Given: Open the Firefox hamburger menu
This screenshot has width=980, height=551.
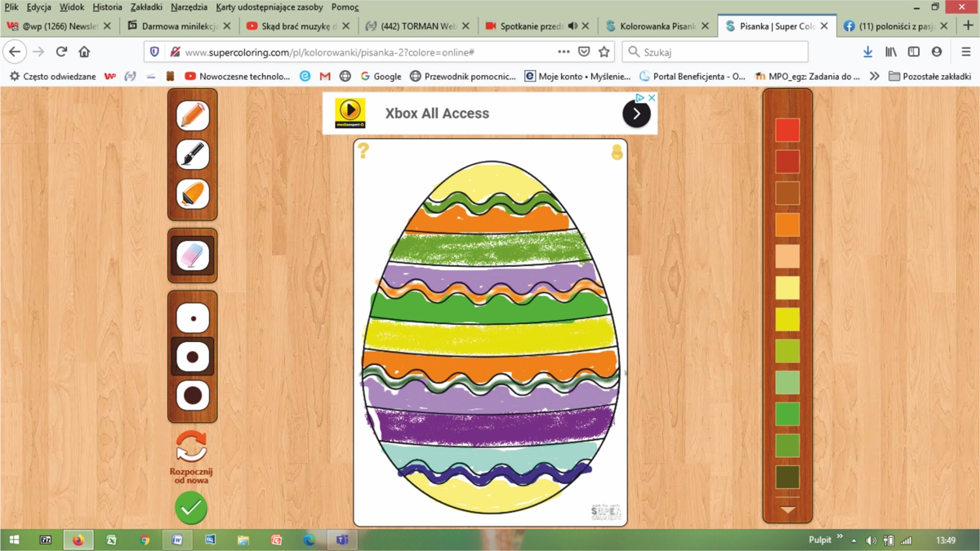Looking at the screenshot, I should pyautogui.click(x=965, y=51).
